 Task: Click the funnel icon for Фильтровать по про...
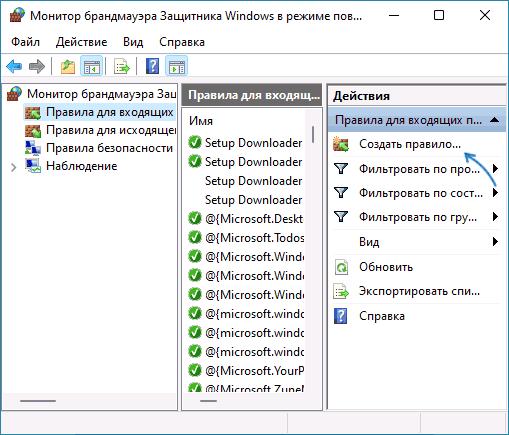tap(341, 169)
